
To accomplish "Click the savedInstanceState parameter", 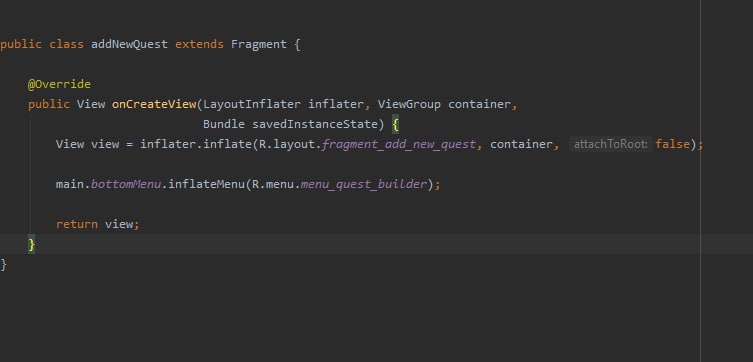I will tap(315, 124).
